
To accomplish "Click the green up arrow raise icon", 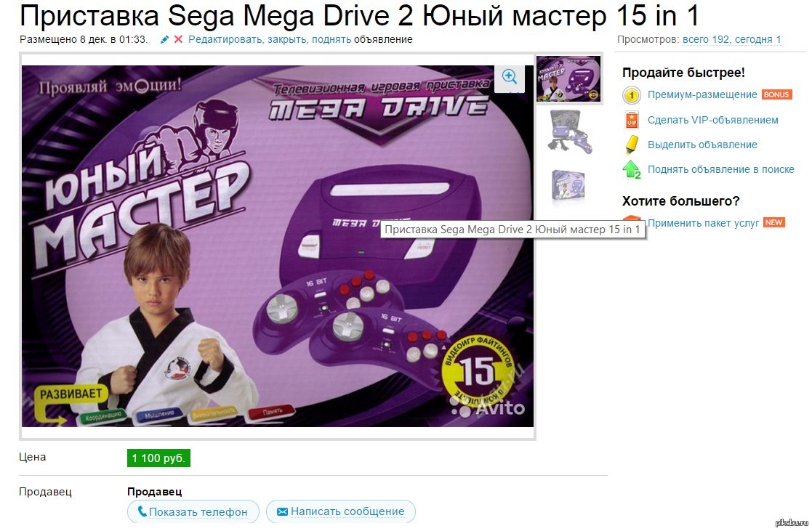I will (x=632, y=169).
